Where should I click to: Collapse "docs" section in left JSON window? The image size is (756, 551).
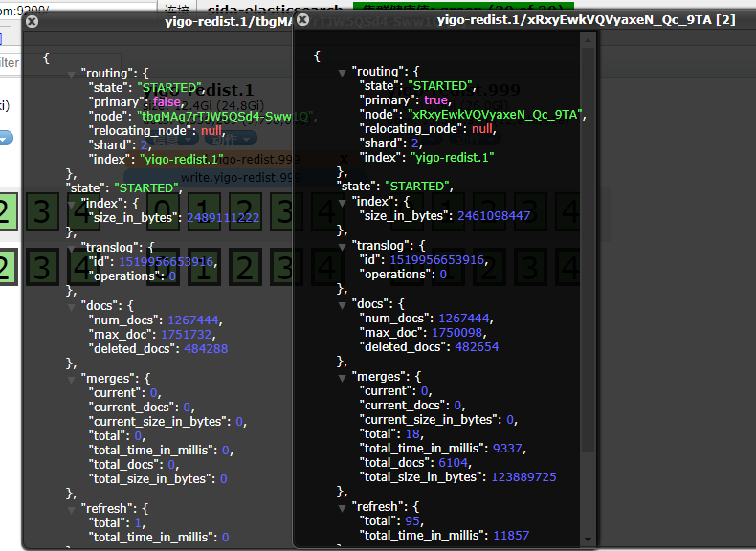pos(72,307)
